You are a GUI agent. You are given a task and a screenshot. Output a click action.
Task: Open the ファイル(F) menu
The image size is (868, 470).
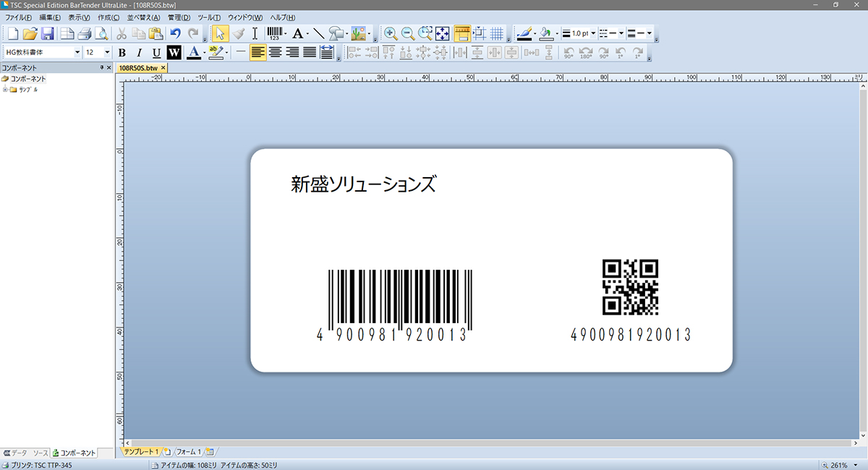click(18, 17)
